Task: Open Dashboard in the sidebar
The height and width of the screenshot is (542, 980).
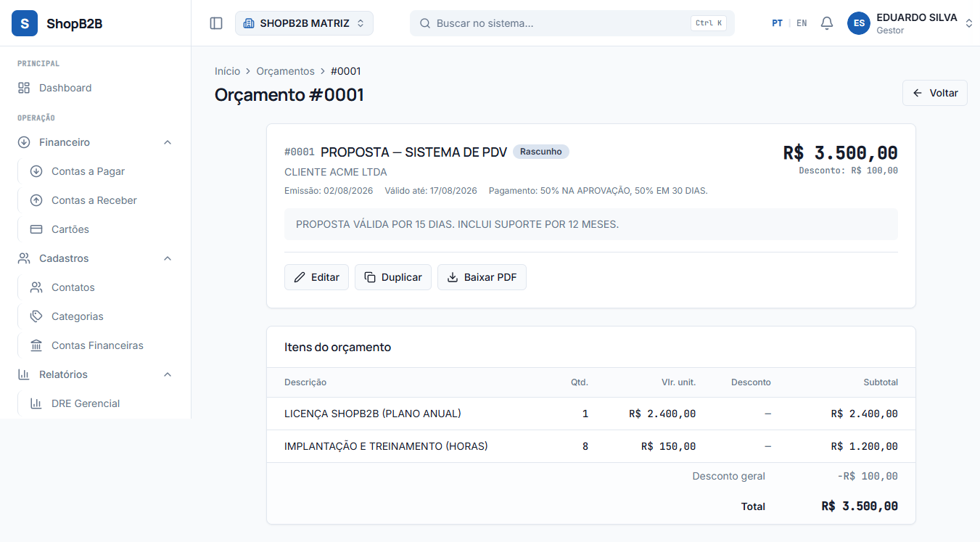Action: point(95,88)
